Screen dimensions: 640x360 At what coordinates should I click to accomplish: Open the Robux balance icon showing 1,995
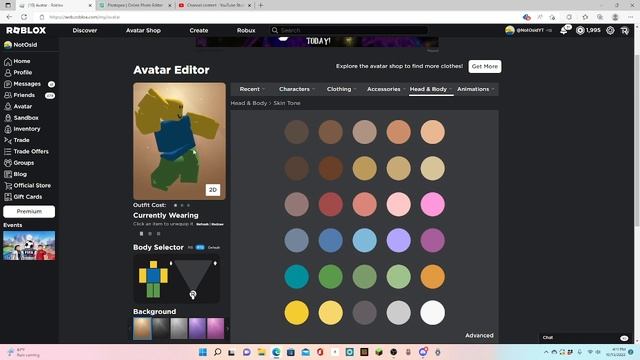580,30
